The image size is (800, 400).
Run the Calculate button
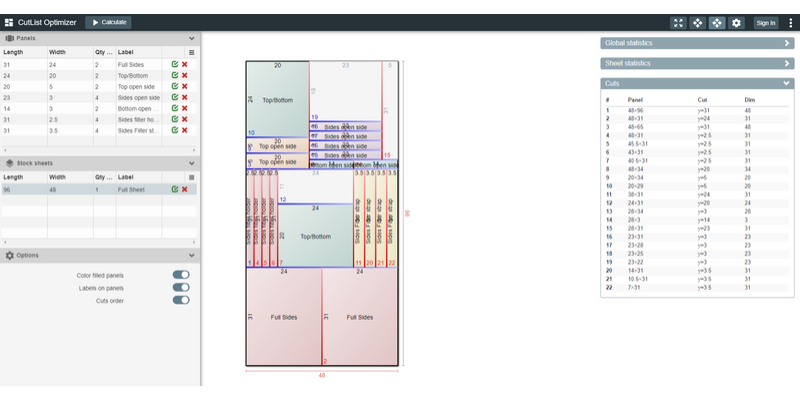coord(108,22)
